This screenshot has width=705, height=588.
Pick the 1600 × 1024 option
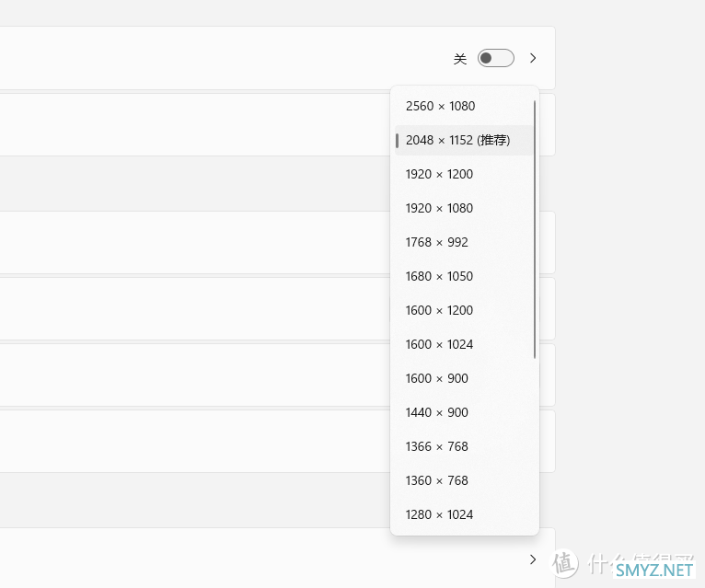coord(464,344)
